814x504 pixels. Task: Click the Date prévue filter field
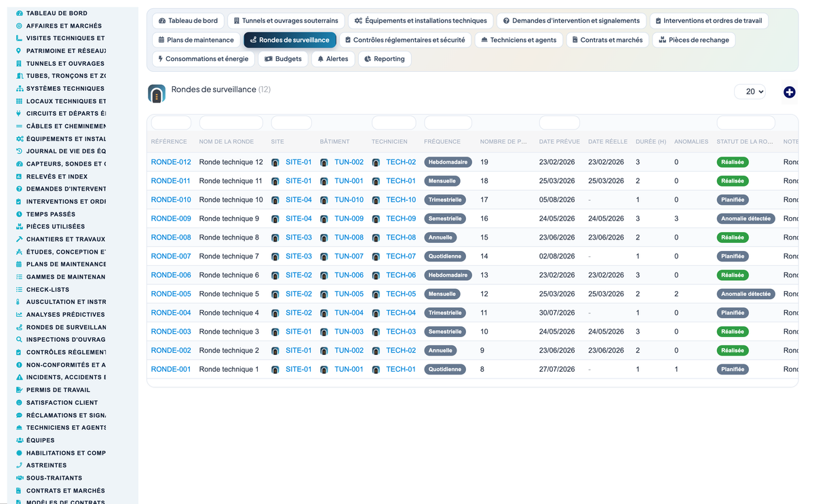pyautogui.click(x=560, y=123)
